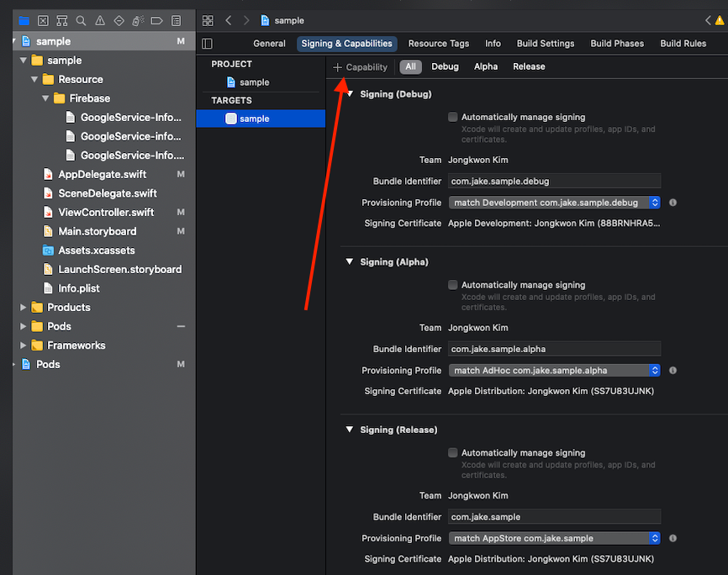Viewport: 728px width, 575px height.
Task: Open the Issue navigator warning icon
Action: pyautogui.click(x=100, y=21)
